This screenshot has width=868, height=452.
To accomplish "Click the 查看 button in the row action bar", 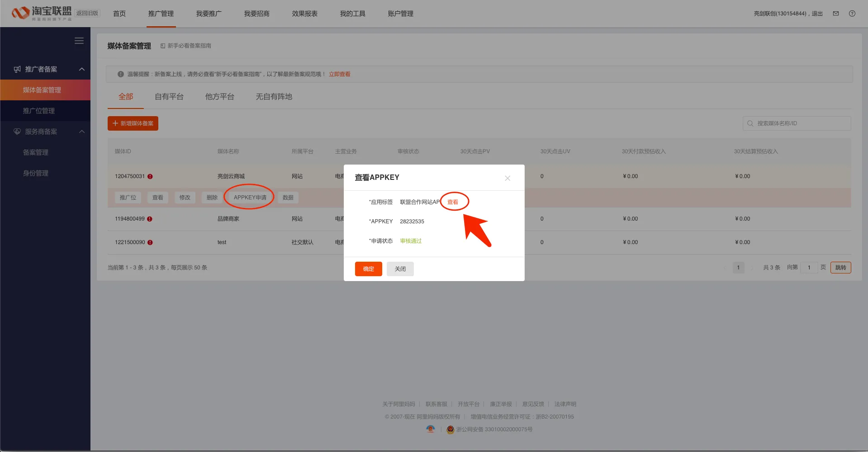I will tap(158, 198).
